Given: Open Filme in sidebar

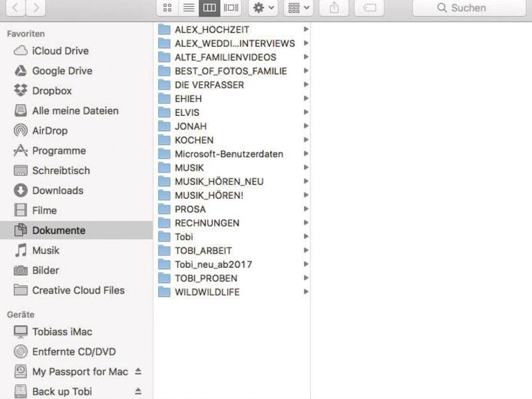Looking at the screenshot, I should (76, 211).
